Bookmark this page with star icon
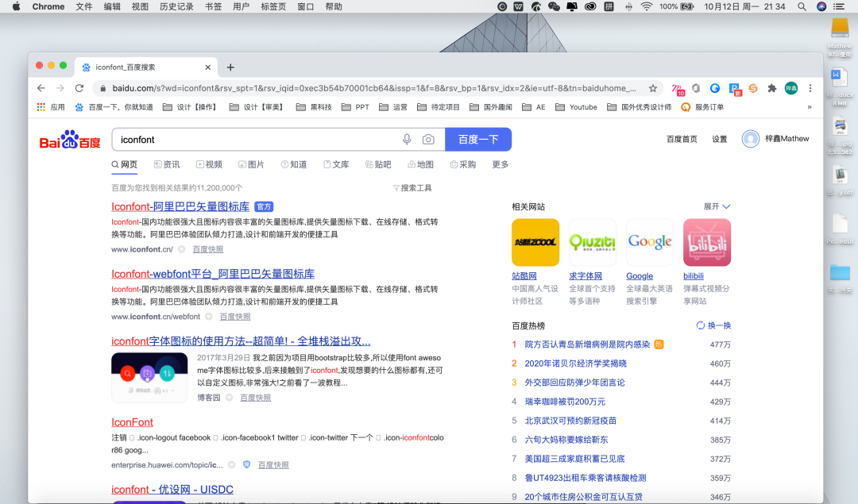Image resolution: width=858 pixels, height=504 pixels. click(x=653, y=88)
